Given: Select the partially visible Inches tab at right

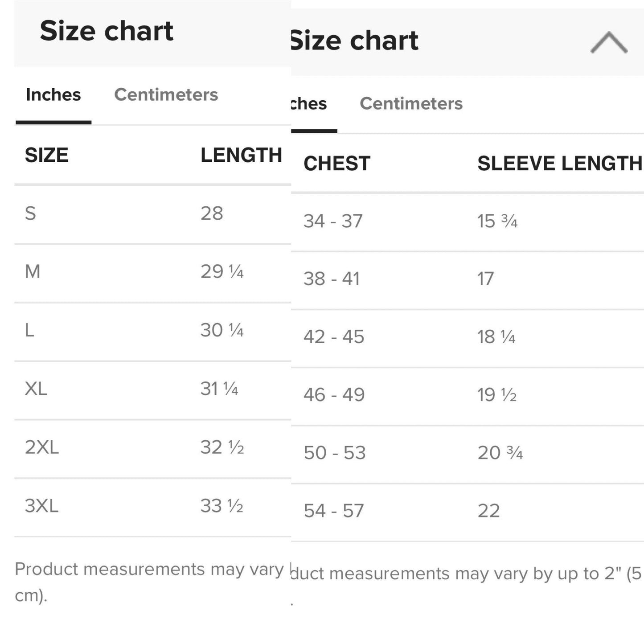Looking at the screenshot, I should click(x=309, y=103).
